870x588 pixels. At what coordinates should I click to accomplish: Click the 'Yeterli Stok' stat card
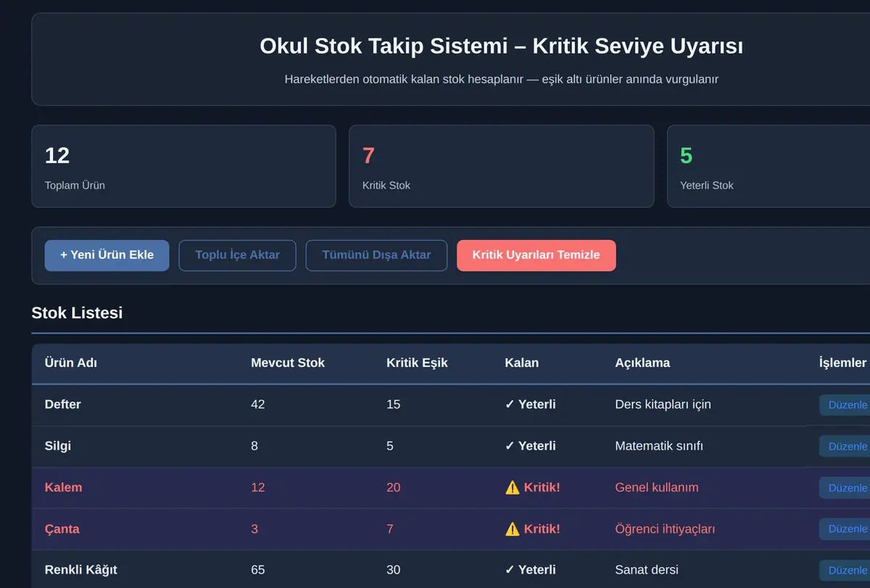tap(768, 166)
